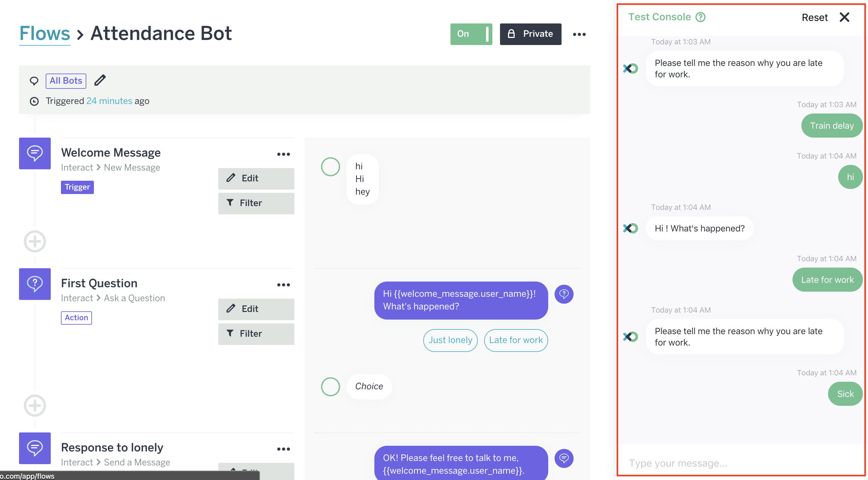Add a step below First Question
Screen dimensions: 868x480
click(x=35, y=405)
